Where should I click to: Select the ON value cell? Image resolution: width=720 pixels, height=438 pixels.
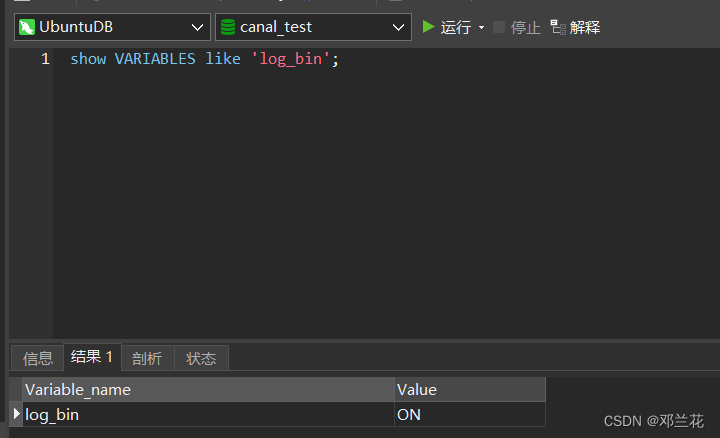[x=470, y=415]
